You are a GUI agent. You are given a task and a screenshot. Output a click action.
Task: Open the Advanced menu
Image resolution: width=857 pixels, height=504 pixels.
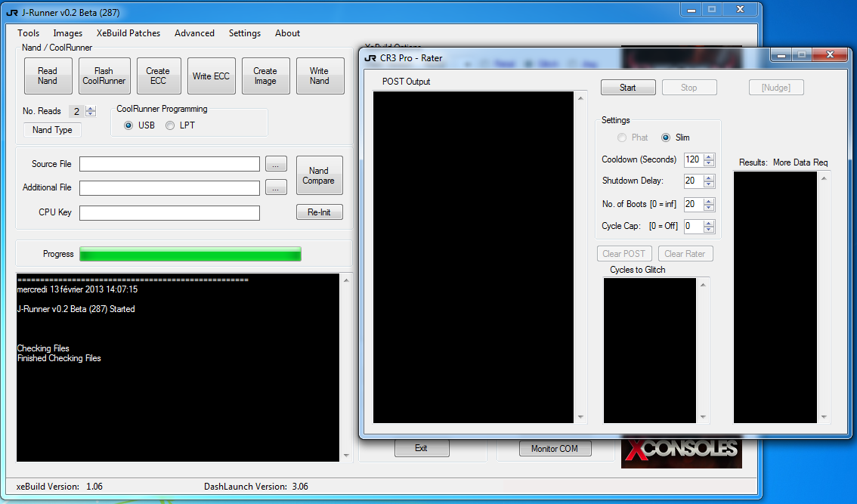[x=194, y=33]
